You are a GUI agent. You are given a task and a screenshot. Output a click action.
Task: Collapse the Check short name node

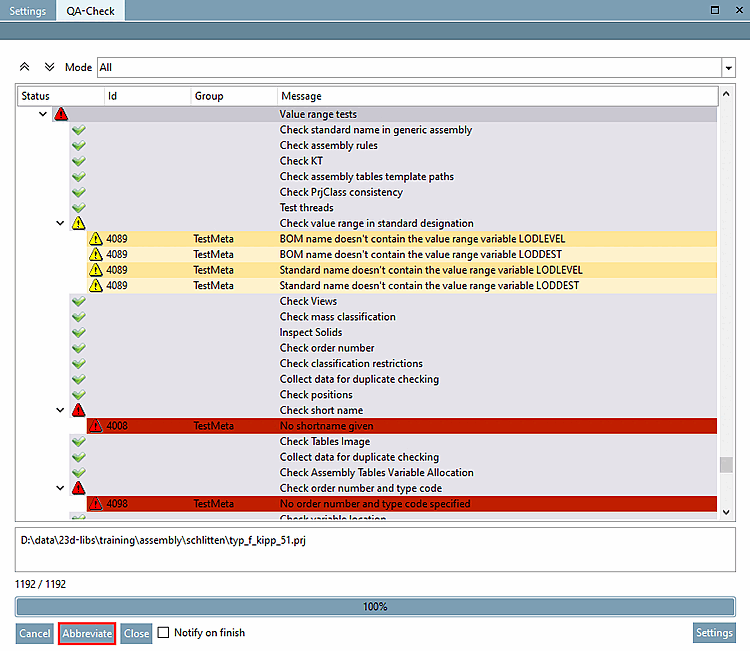pyautogui.click(x=60, y=410)
